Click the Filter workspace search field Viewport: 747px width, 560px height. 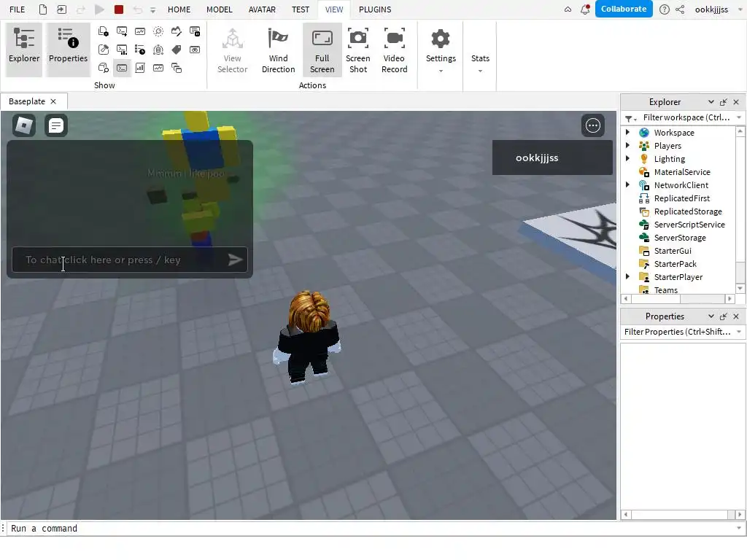tap(686, 117)
